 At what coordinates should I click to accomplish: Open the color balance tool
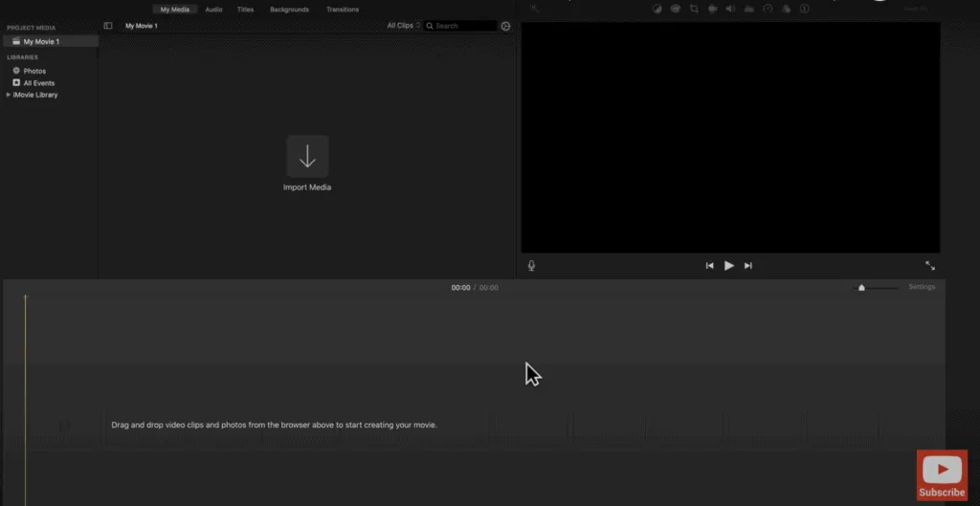657,9
